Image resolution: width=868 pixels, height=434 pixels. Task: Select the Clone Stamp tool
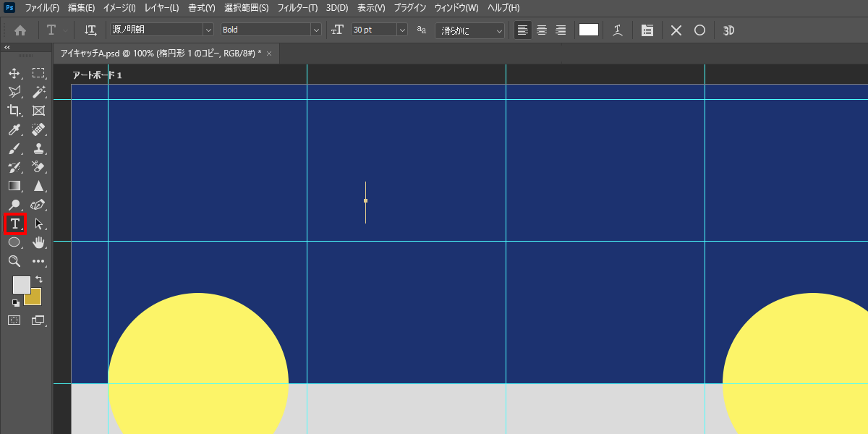pos(38,148)
